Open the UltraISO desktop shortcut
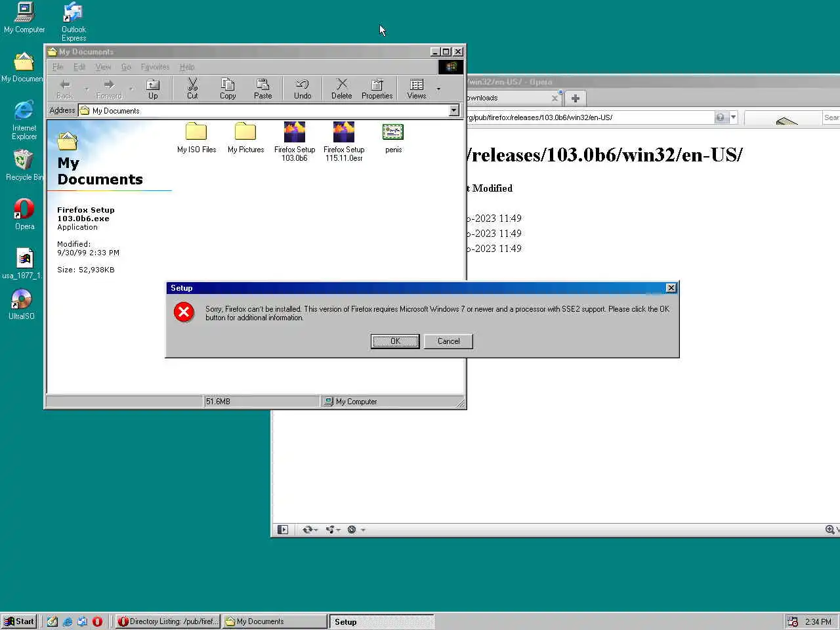This screenshot has height=630, width=840. pos(22,304)
